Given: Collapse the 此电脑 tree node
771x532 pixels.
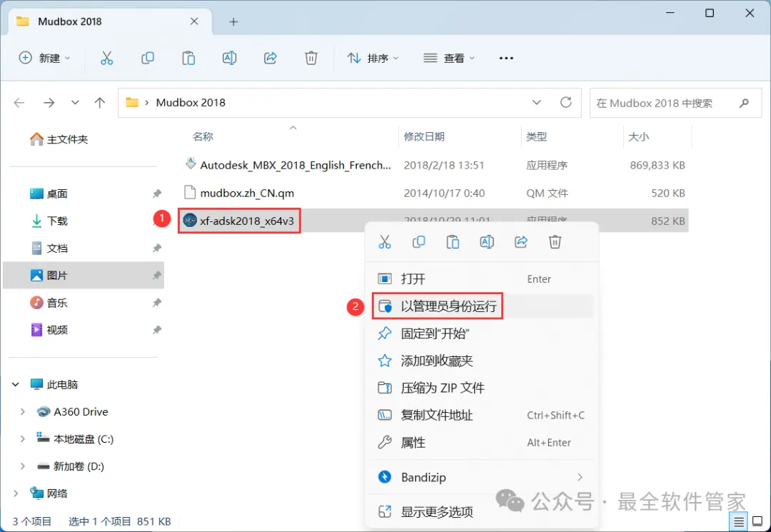Looking at the screenshot, I should 16,384.
